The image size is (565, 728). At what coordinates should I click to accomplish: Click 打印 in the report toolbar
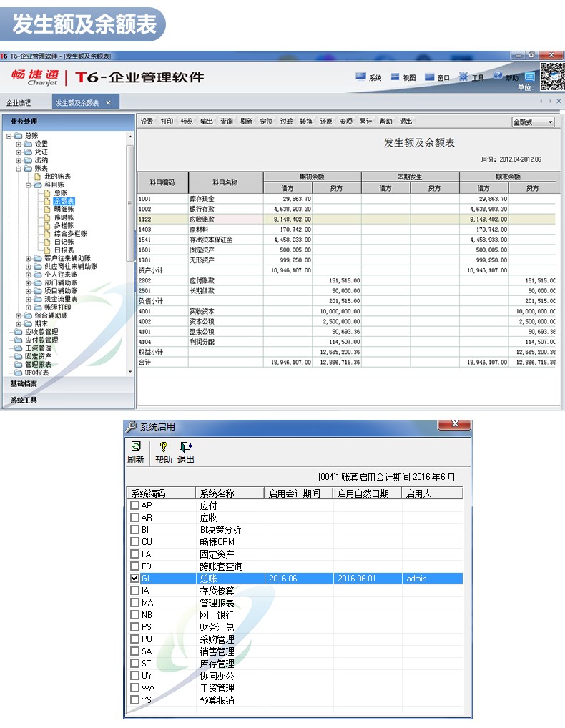click(x=167, y=121)
